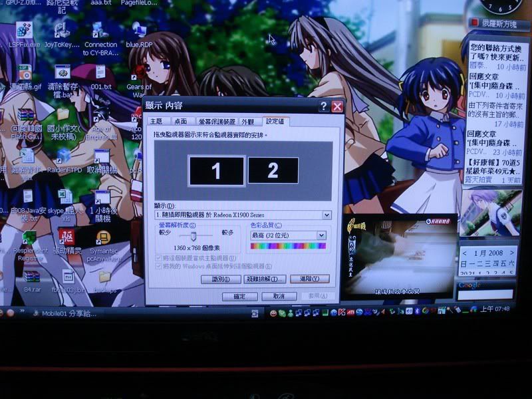The height and width of the screenshot is (399, 532).
Task: Select monitor 2 in arrangement preview
Action: click(x=273, y=170)
